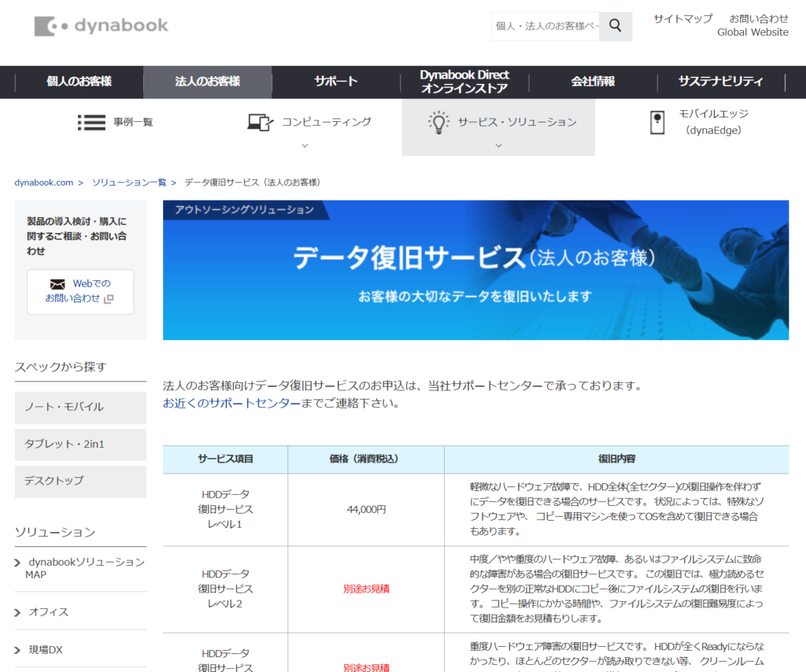Click the list icon beside 事例一覧
The image size is (806, 672).
click(x=91, y=122)
